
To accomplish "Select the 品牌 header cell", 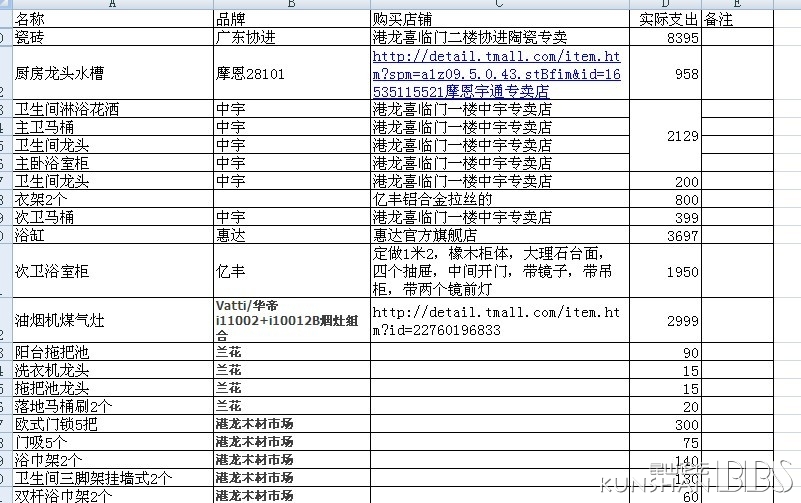I will point(292,19).
